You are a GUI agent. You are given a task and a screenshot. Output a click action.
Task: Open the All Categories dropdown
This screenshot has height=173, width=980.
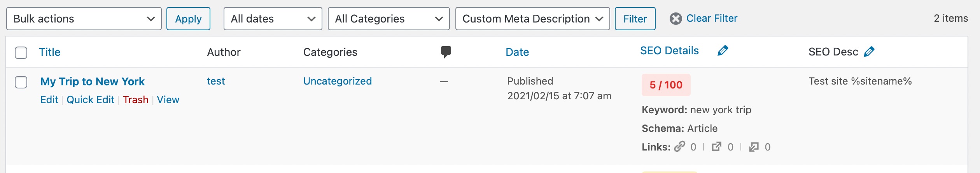coord(388,19)
